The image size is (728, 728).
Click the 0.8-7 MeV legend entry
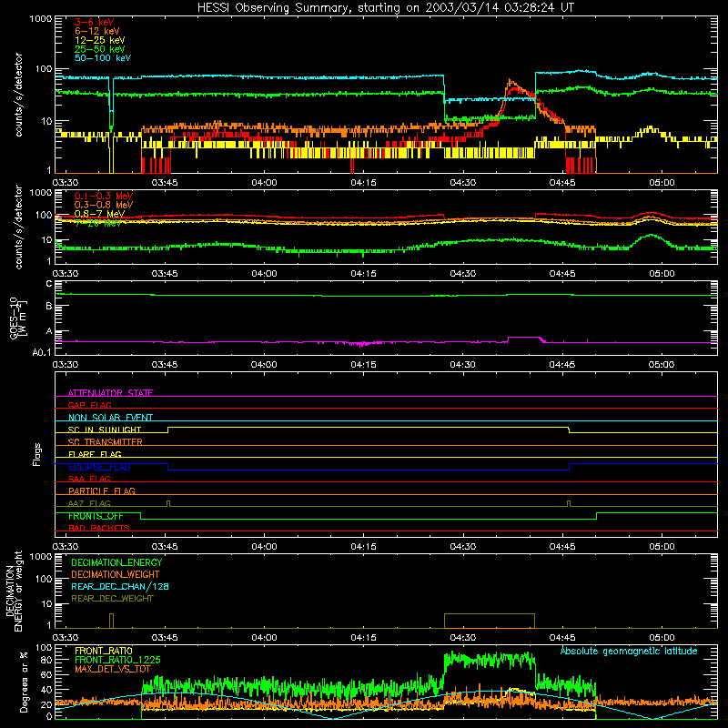coord(99,214)
